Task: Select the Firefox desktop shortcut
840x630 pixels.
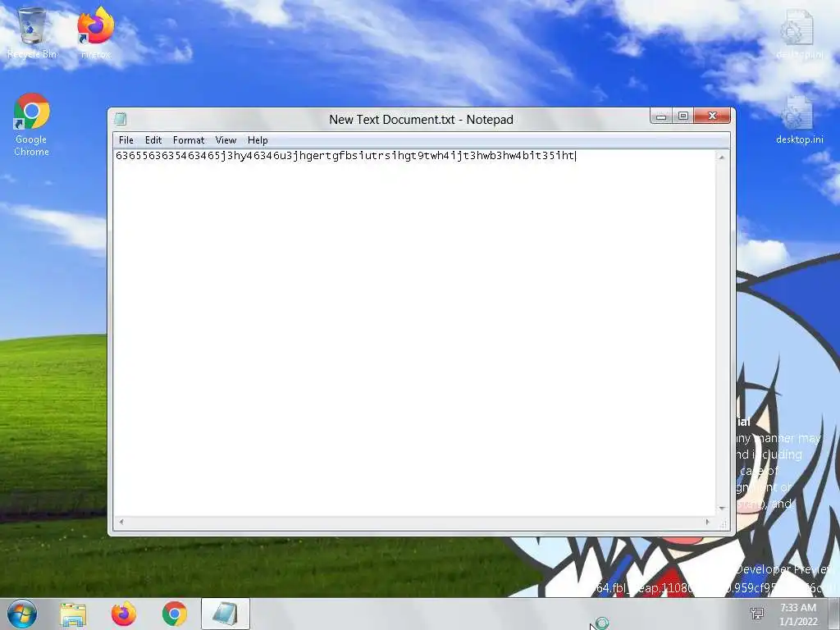Action: point(96,33)
